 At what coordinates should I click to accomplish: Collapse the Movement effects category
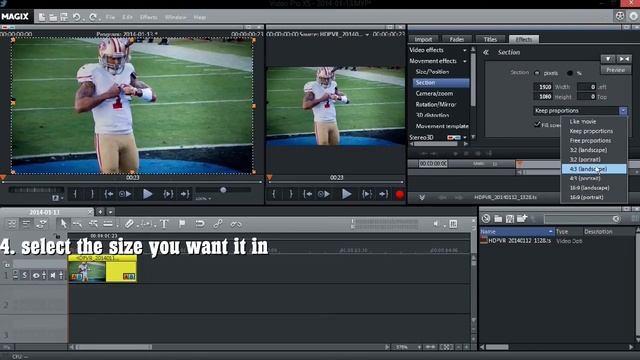coord(464,61)
